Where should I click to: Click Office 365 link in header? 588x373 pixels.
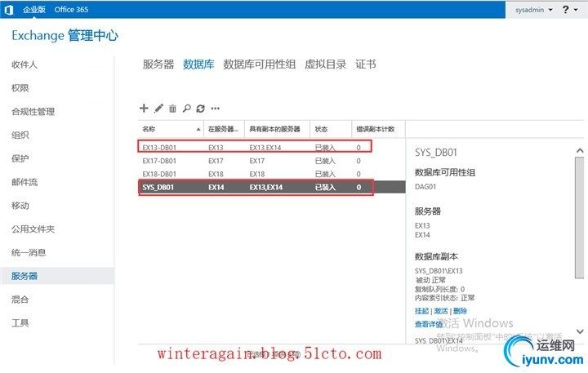(x=71, y=9)
